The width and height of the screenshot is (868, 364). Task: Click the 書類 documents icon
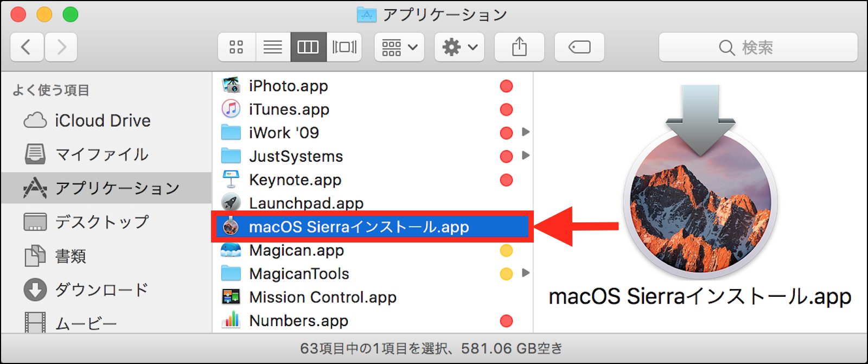pyautogui.click(x=35, y=256)
